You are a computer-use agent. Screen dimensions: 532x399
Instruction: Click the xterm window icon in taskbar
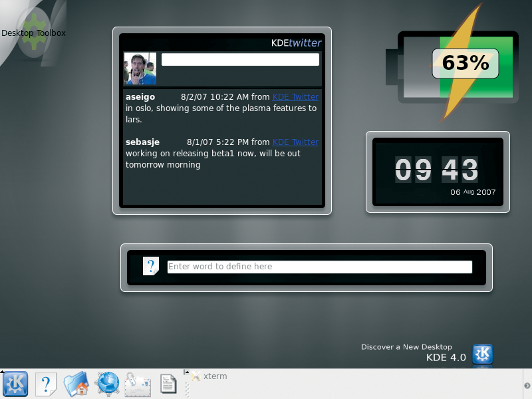point(196,376)
